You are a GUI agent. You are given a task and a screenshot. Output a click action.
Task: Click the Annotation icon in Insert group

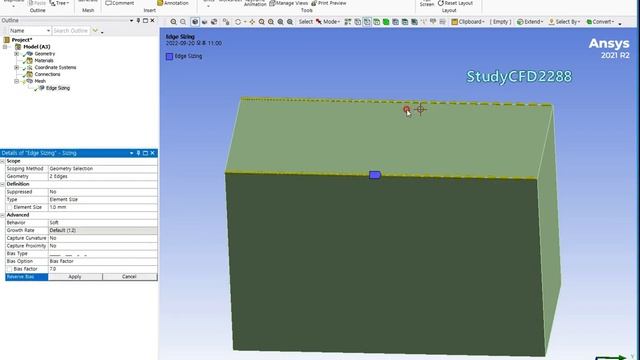160,3
